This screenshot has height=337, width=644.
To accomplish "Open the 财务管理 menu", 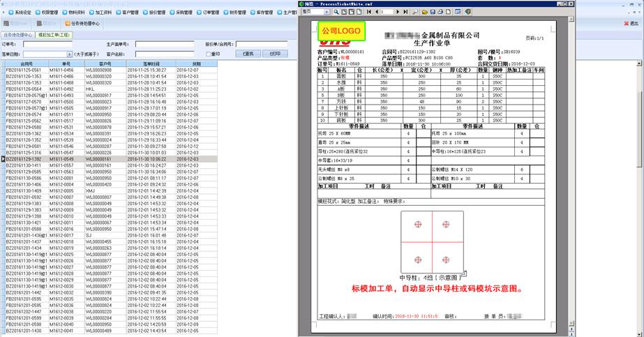I will [x=234, y=13].
